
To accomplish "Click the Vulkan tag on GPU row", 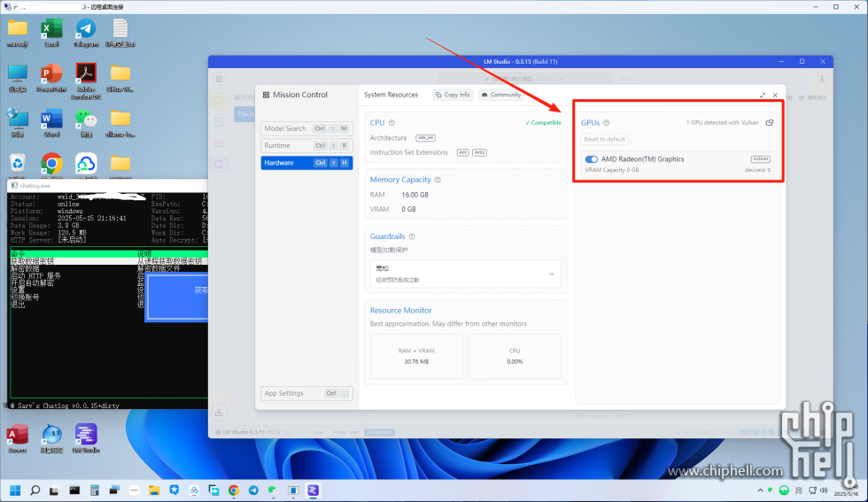I will tap(760, 158).
